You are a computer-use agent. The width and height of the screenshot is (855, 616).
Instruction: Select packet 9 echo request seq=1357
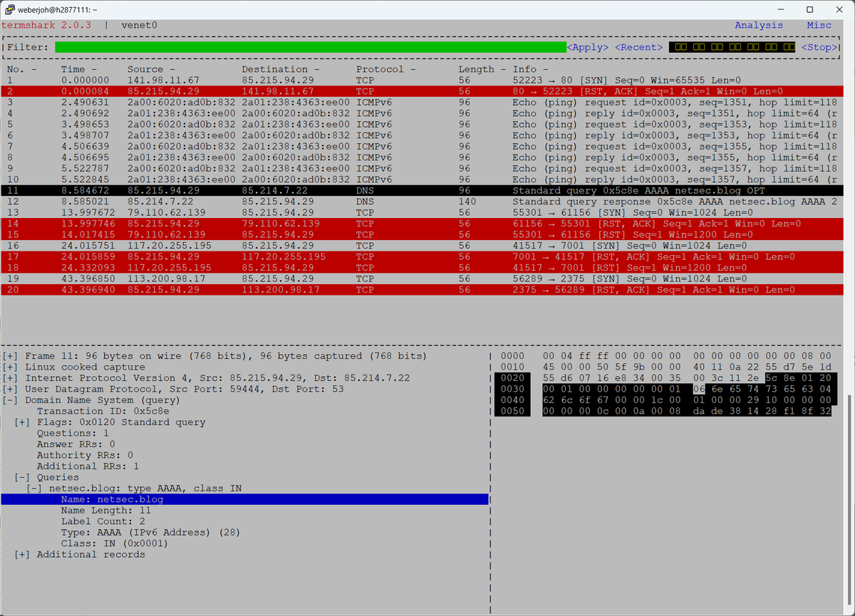coord(423,169)
